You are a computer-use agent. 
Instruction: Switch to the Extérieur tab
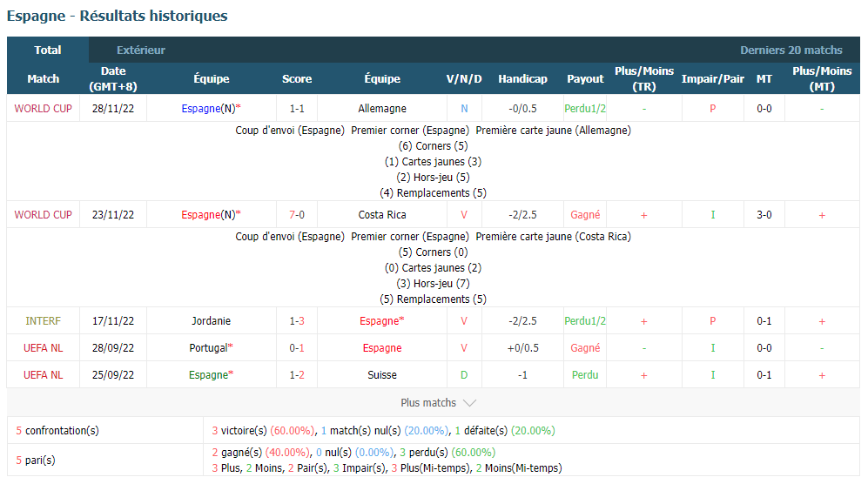click(141, 50)
